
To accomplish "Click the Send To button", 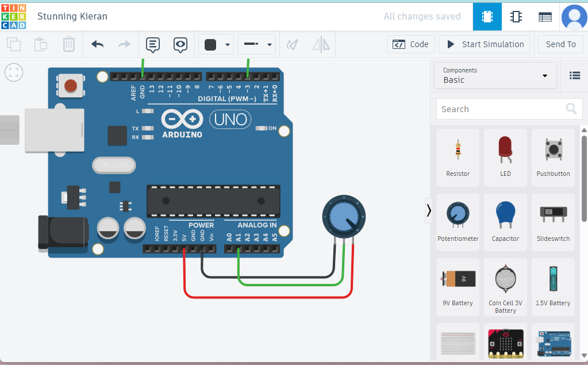I will tap(560, 44).
